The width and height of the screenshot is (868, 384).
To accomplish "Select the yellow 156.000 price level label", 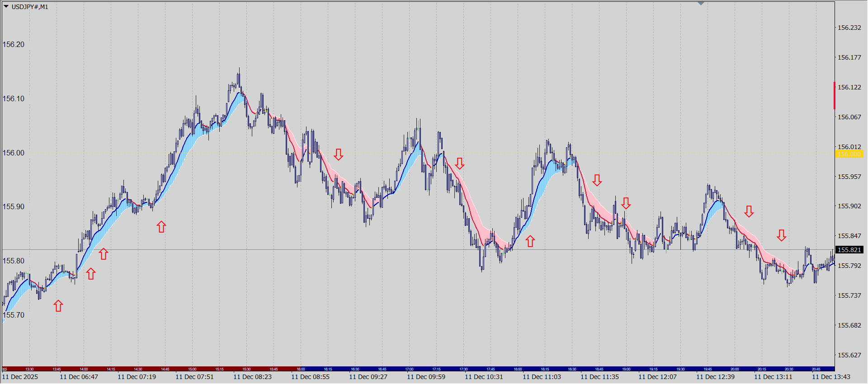I will 849,154.
